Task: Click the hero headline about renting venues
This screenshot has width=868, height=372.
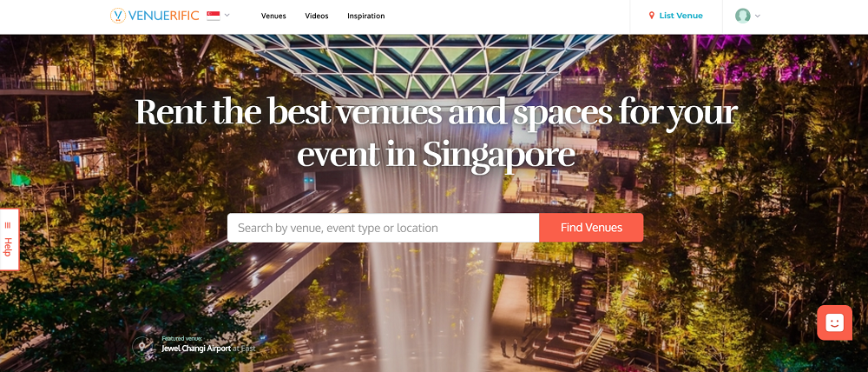Action: point(436,132)
